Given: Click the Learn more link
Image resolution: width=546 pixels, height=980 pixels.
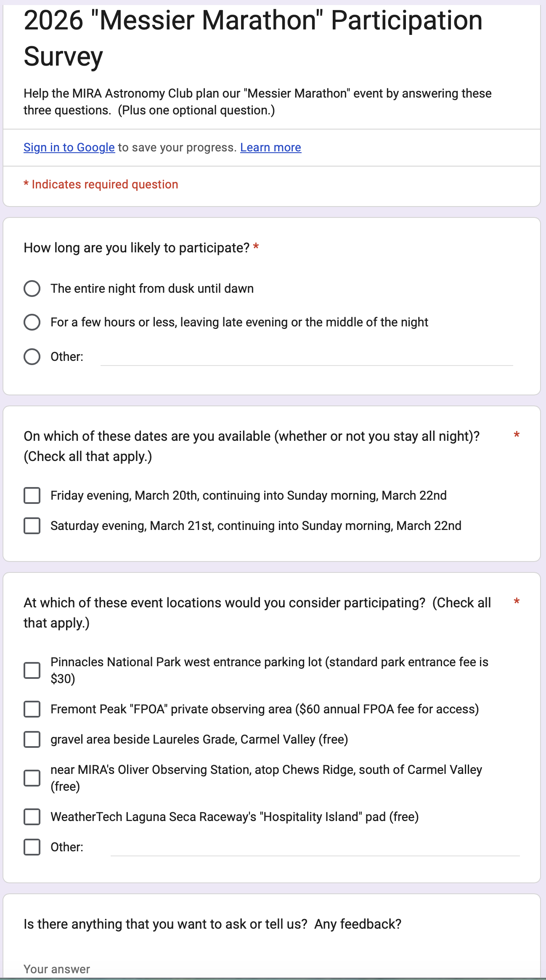Looking at the screenshot, I should 270,148.
